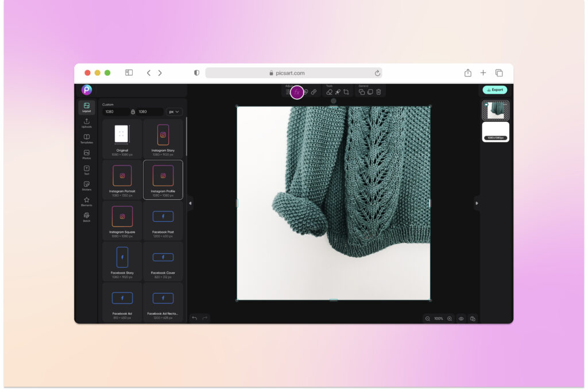The width and height of the screenshot is (588, 389).
Task: Switch to the Templates section
Action: (x=87, y=138)
